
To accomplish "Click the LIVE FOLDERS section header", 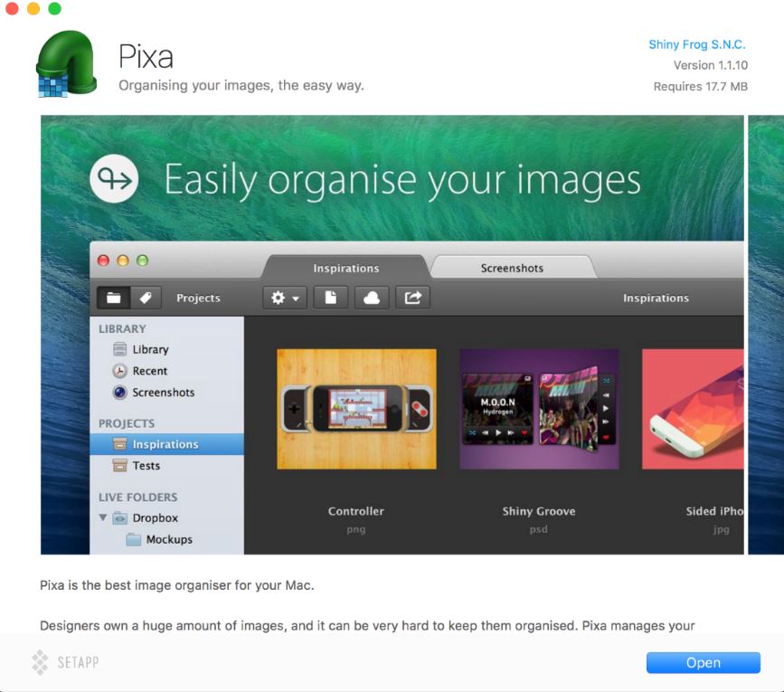I will tap(138, 498).
